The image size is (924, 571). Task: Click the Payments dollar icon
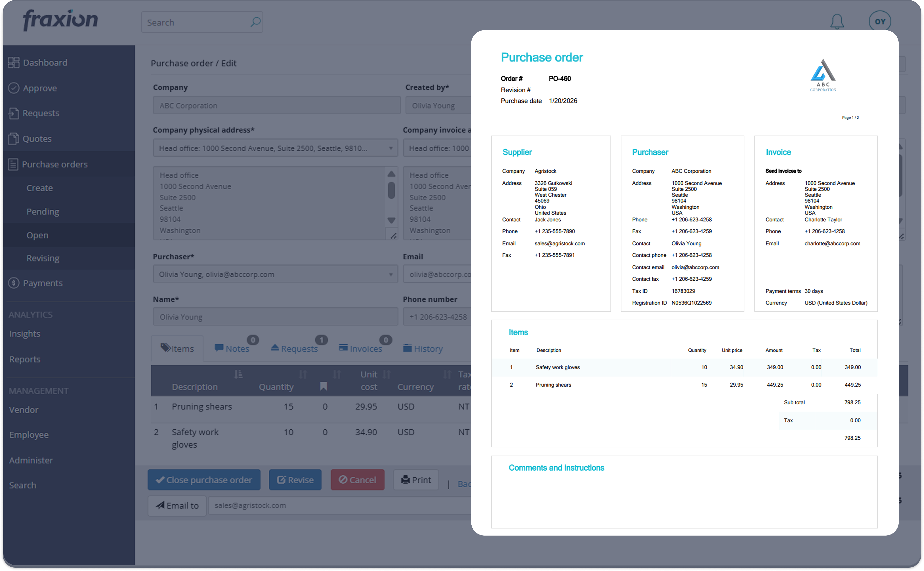pyautogui.click(x=14, y=283)
